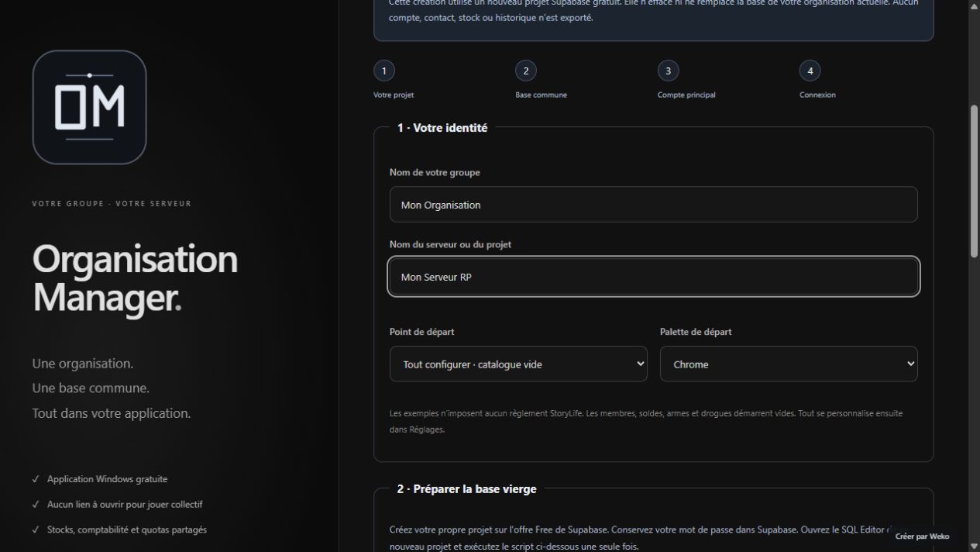Screen dimensions: 980x552
Task: Click the 'Nom de votre groupe' label
Action: [435, 172]
